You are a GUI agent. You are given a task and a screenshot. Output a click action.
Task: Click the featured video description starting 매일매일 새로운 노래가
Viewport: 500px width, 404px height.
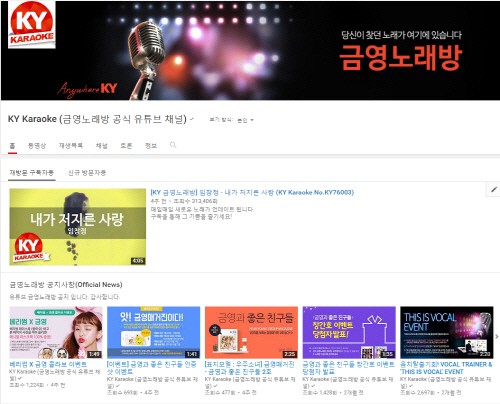point(202,213)
